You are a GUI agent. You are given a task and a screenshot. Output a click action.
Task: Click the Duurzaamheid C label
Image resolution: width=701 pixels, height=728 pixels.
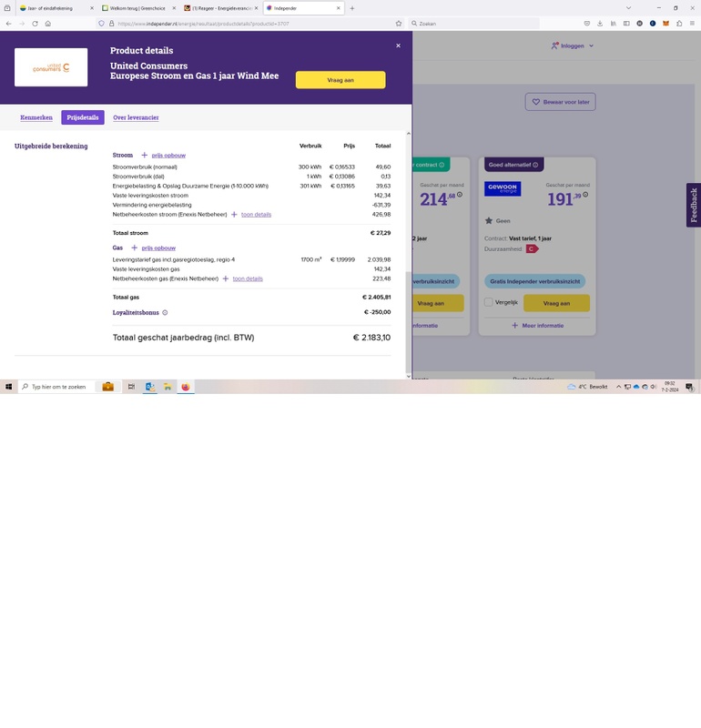(x=532, y=248)
